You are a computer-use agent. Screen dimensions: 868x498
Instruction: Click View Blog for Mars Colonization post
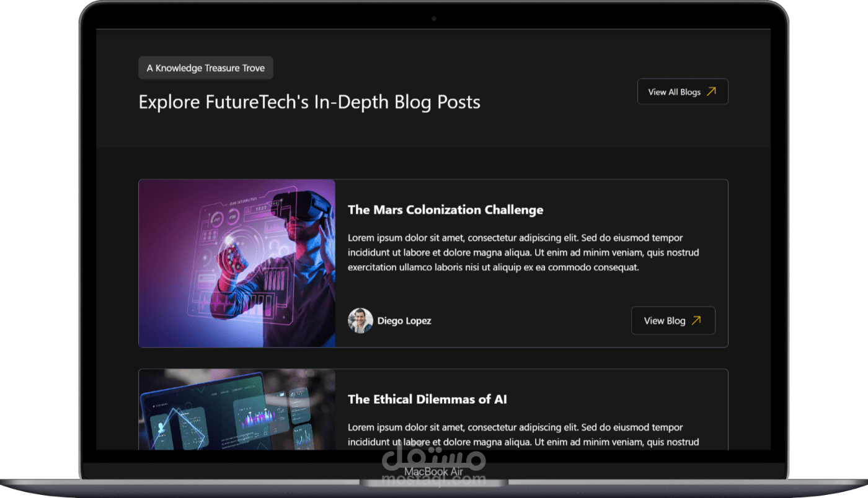pyautogui.click(x=673, y=321)
